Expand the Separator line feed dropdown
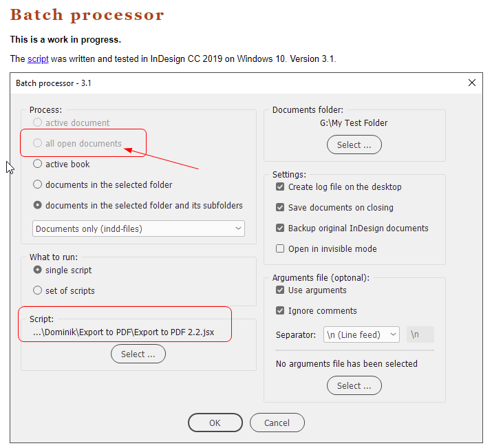Screen dimensions: 503x448 coord(361,335)
